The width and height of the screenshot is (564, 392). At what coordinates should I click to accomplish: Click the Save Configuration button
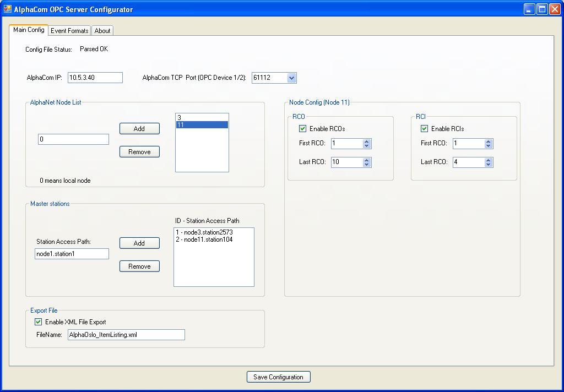point(278,377)
